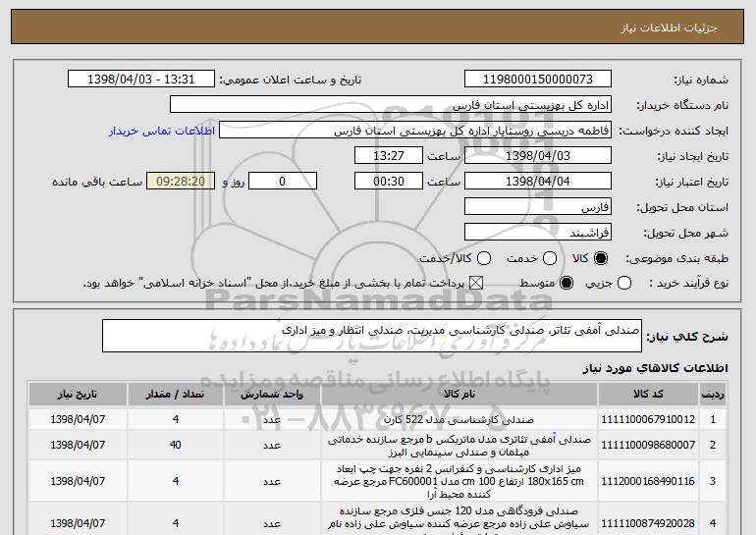Click the item name صندلی کارشناسی مدل 522 کارن
Viewport: 756px width, 535px height.
459,420
